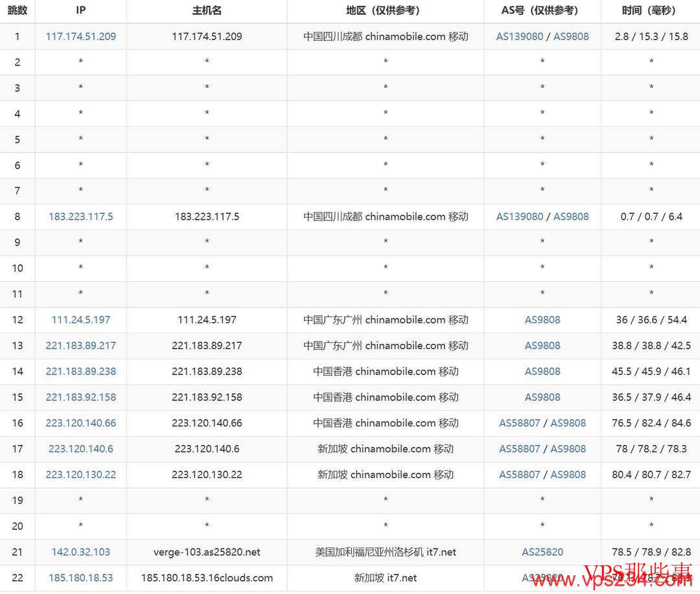700x594 pixels.
Task: Select the 223.120.140.66 hostname cell in hop 16
Action: coord(207,423)
